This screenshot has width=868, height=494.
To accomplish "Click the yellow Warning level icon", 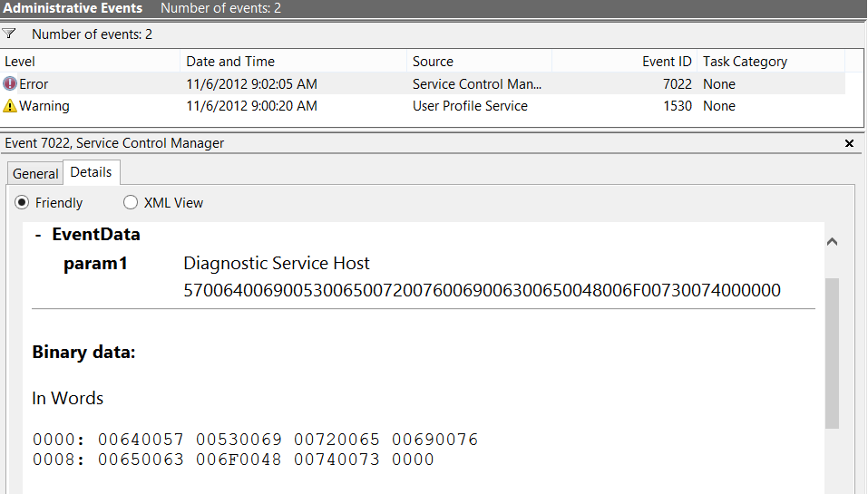I will (10, 106).
